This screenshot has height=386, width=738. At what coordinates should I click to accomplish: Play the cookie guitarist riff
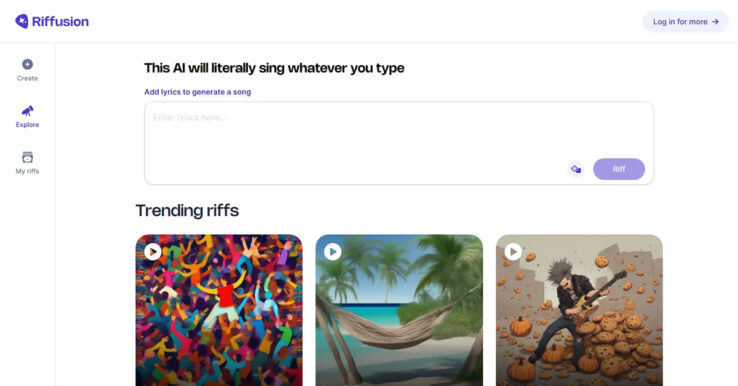coord(513,252)
